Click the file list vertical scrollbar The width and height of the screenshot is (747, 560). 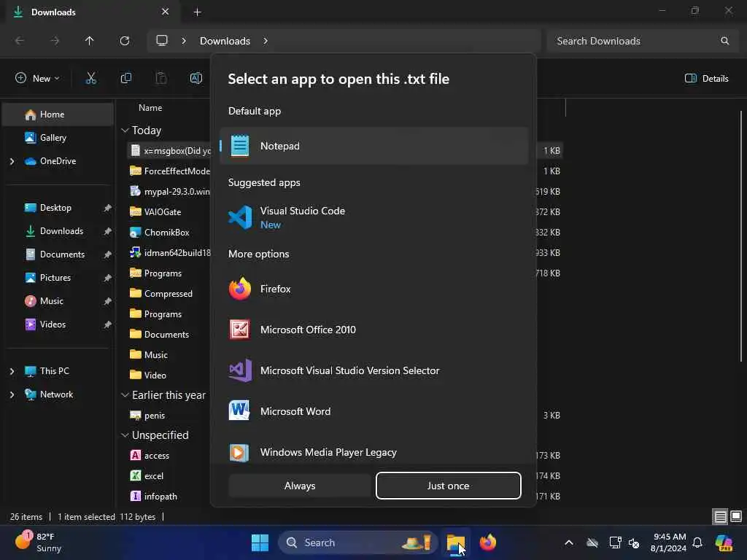point(741,236)
